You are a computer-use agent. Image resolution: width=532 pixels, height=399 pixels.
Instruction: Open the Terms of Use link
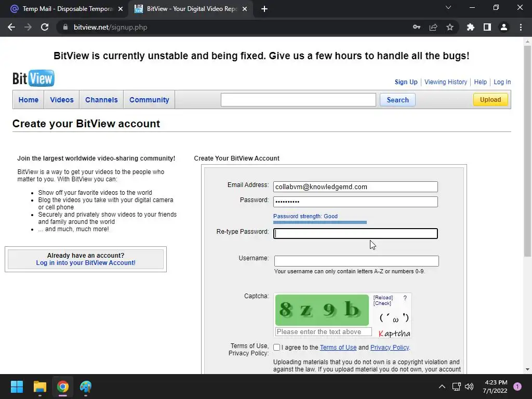(338, 348)
